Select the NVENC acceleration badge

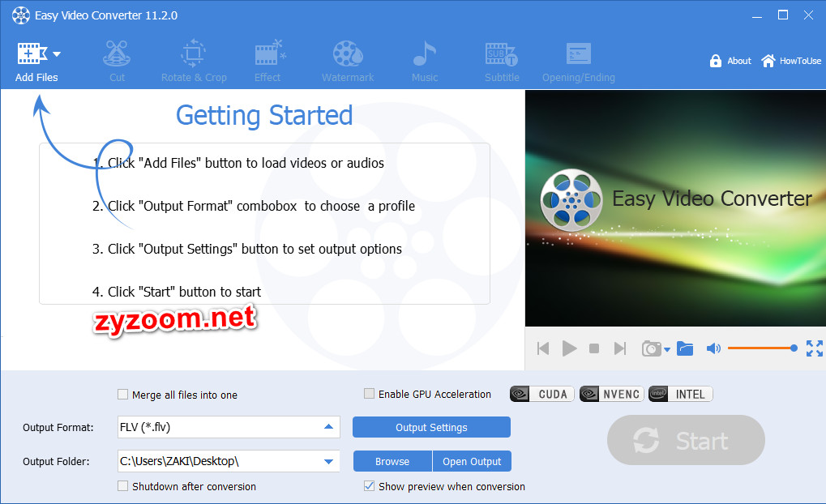click(x=611, y=394)
